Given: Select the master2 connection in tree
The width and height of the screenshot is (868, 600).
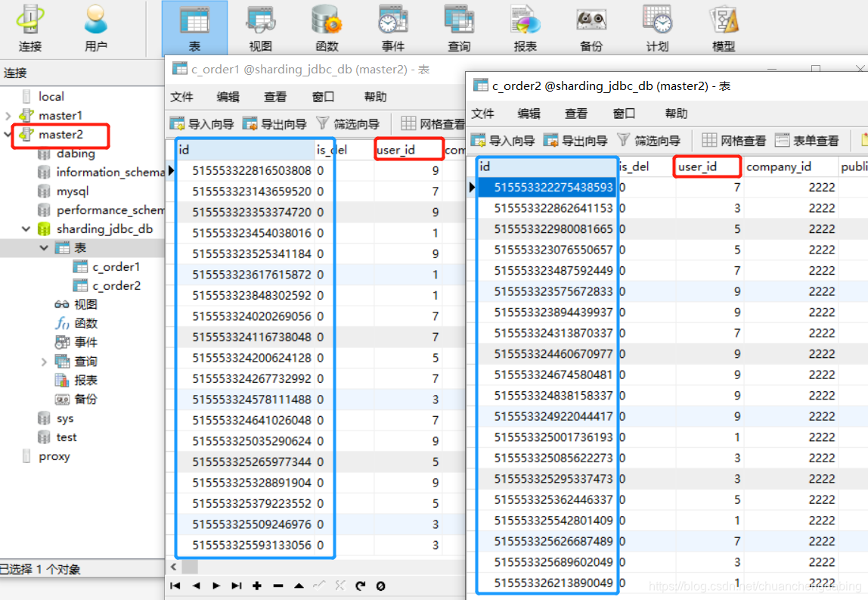Looking at the screenshot, I should tap(61, 135).
